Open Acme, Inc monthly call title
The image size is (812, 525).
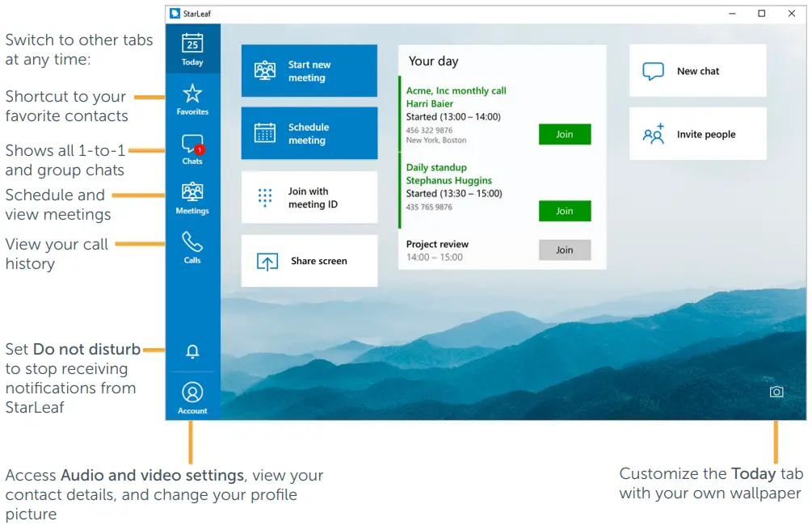coord(456,90)
